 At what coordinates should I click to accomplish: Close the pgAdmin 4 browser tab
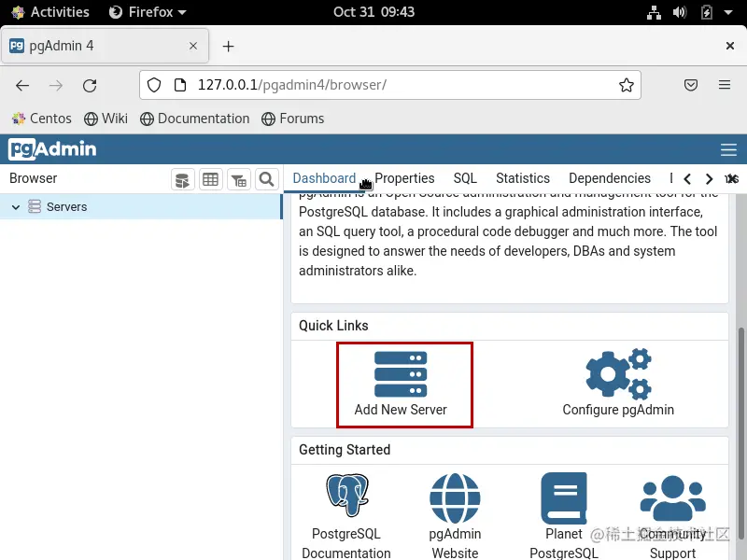193,46
